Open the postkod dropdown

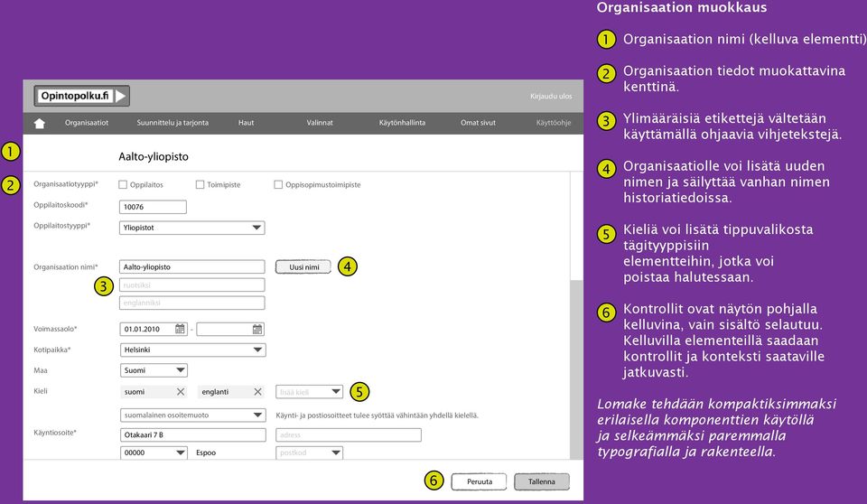[x=309, y=453]
